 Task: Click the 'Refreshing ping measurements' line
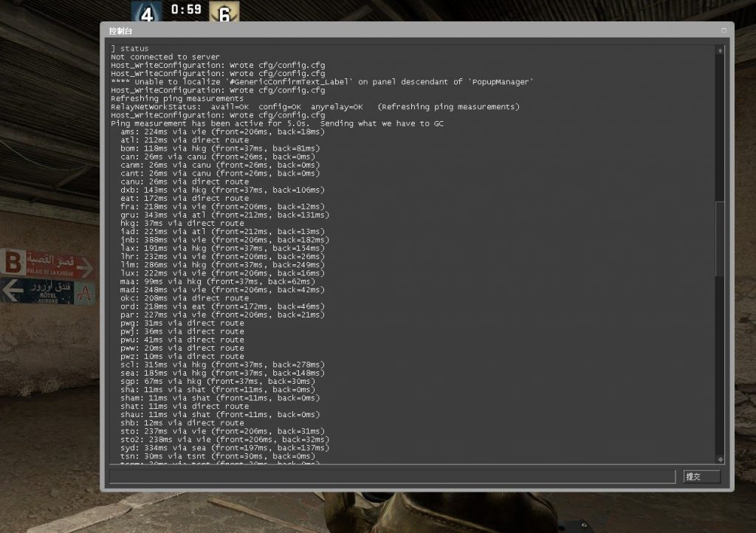(x=177, y=98)
